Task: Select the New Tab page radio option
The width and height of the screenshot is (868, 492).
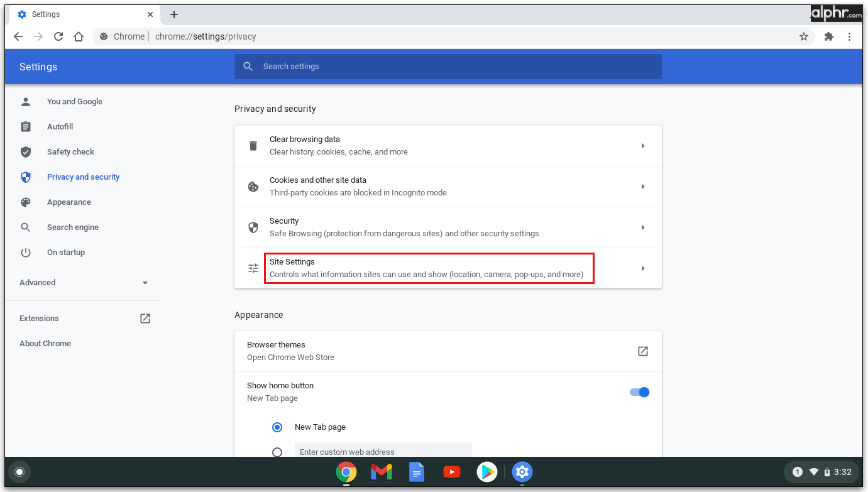Action: click(x=277, y=427)
